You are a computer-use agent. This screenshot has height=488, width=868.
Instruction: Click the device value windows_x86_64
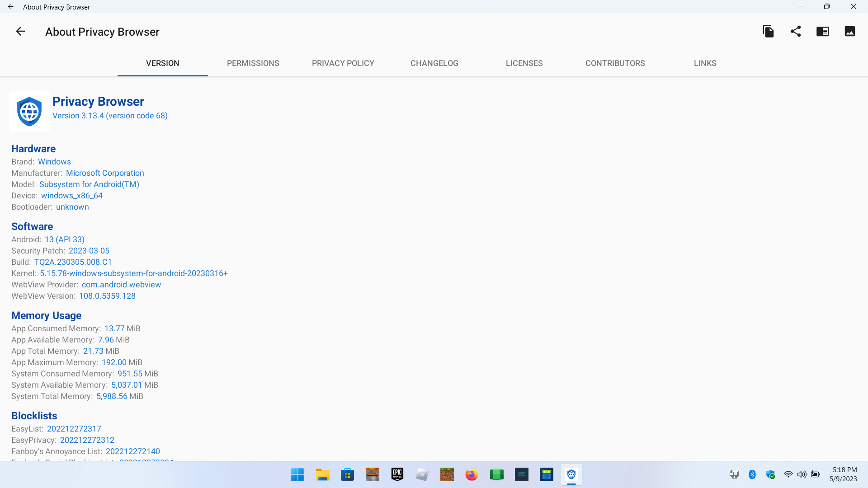pos(72,196)
